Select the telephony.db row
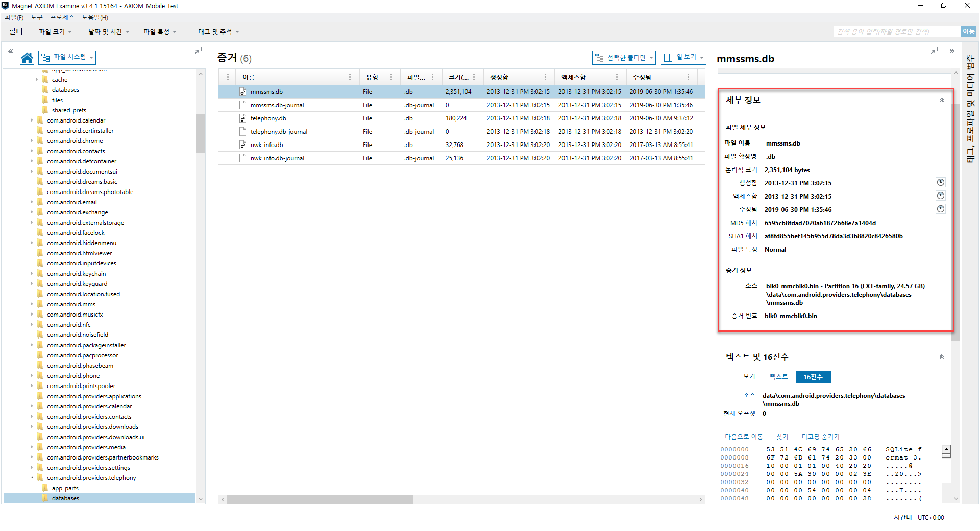This screenshot has height=531, width=980. tap(461, 118)
